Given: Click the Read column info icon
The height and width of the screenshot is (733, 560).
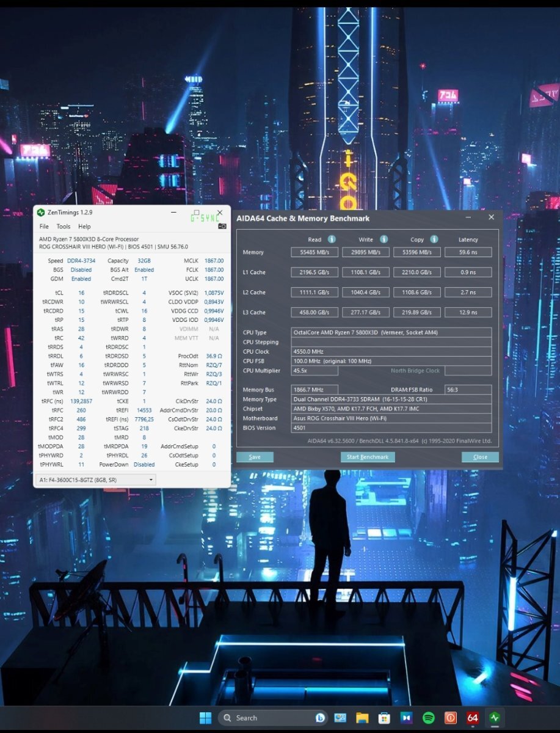Looking at the screenshot, I should (x=332, y=239).
